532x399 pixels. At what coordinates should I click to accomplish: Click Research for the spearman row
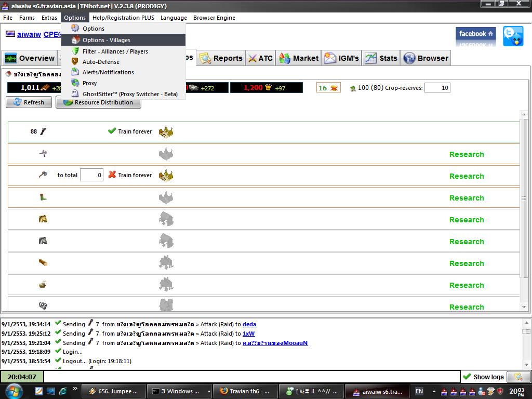click(467, 154)
